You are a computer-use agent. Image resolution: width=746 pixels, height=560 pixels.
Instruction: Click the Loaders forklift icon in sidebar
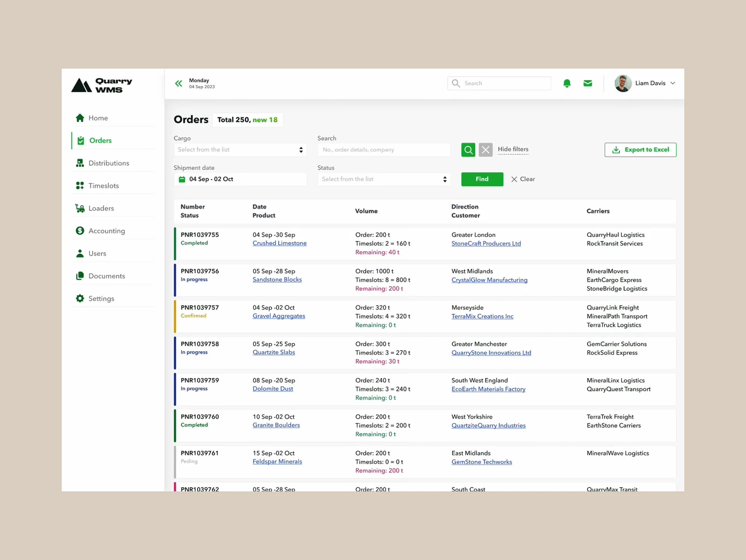(x=80, y=208)
